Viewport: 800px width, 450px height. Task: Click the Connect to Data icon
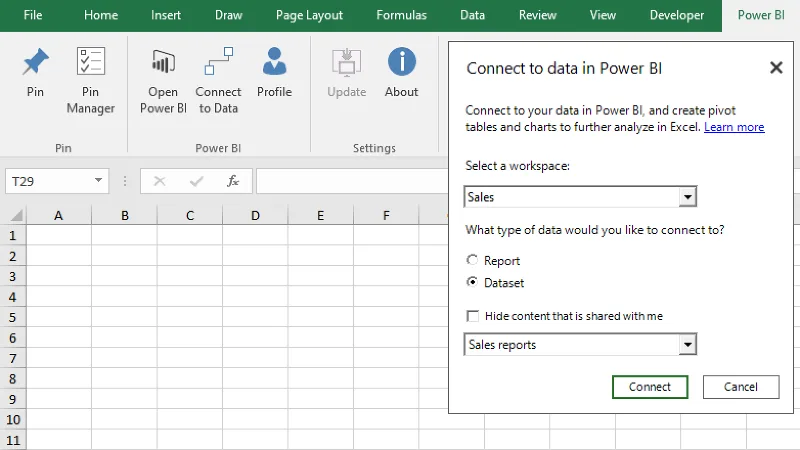[218, 61]
